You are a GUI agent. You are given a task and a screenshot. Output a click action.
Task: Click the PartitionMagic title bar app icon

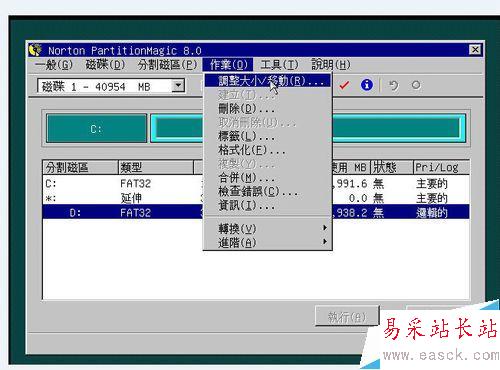pos(36,50)
